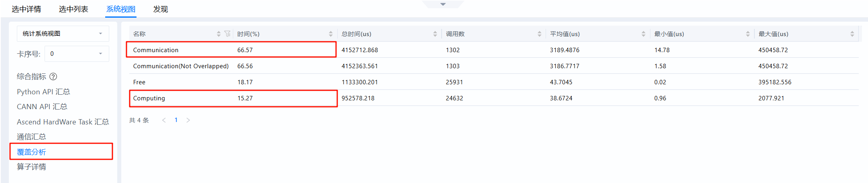Click the Computing row name cell
868x183 pixels.
coord(149,98)
